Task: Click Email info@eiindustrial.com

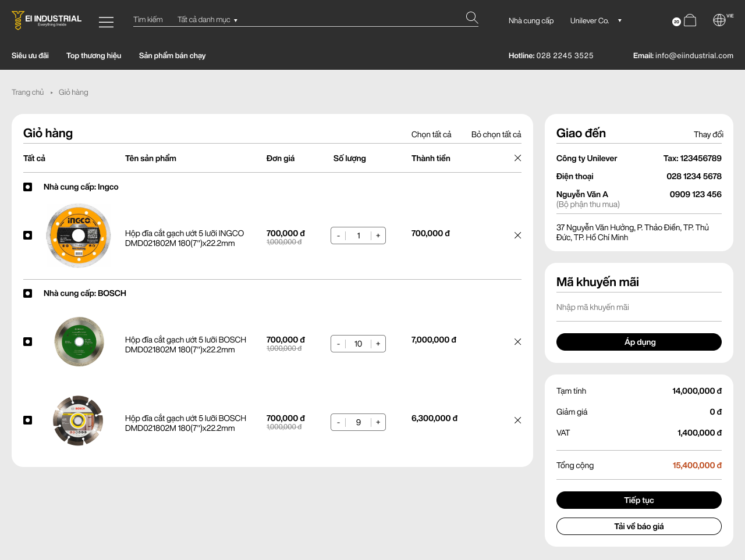Action: point(683,56)
